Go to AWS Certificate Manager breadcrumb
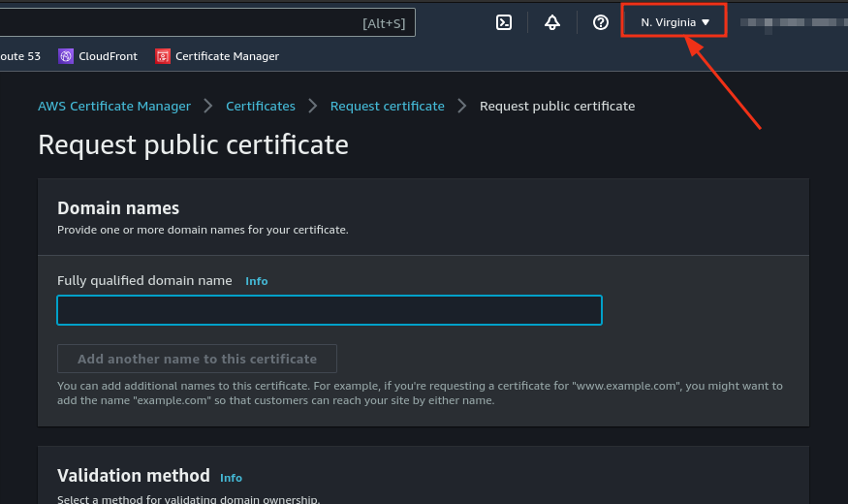 coord(114,106)
